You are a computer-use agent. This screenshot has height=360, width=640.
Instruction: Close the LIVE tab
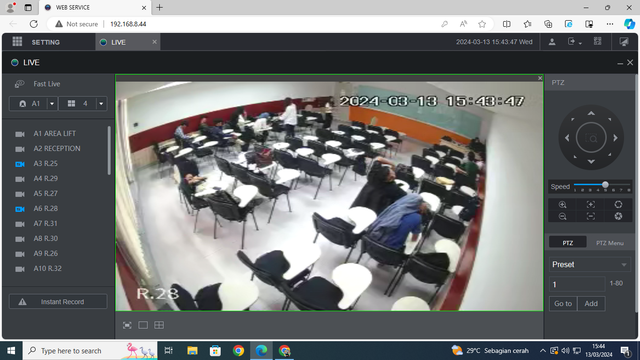coord(154,42)
